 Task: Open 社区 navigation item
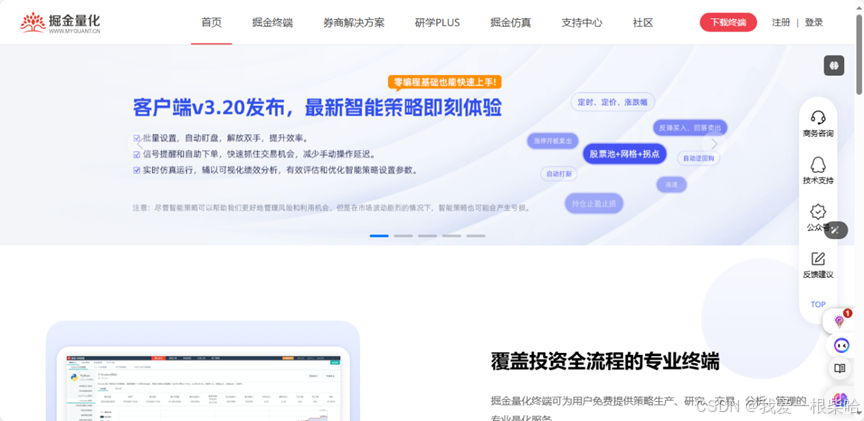coord(643,23)
